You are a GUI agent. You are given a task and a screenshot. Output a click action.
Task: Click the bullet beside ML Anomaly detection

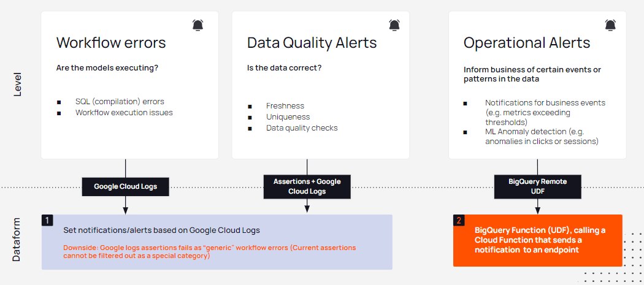click(x=465, y=132)
